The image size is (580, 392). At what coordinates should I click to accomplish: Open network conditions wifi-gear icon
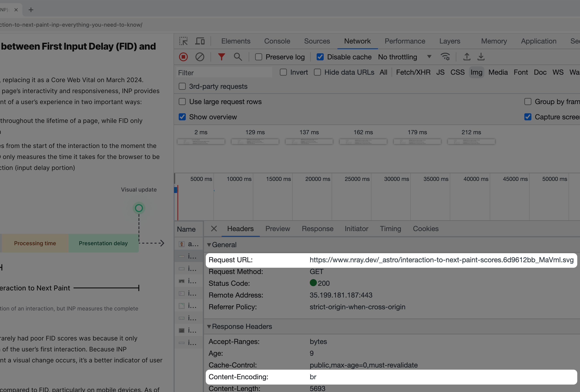445,57
